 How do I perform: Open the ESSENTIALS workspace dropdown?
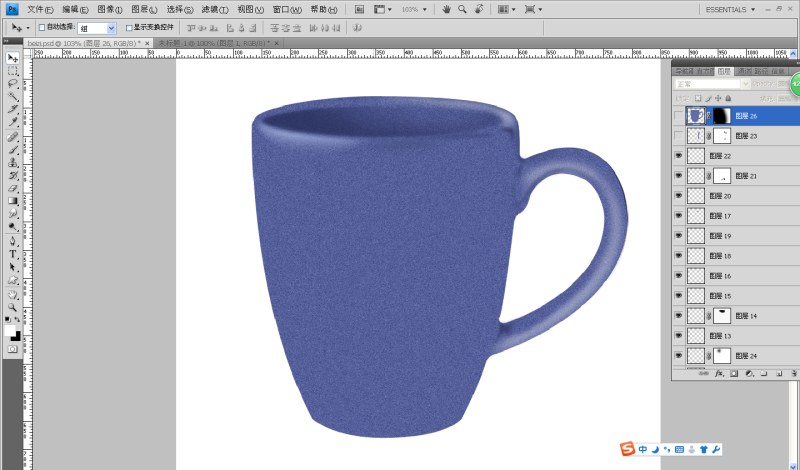click(730, 9)
